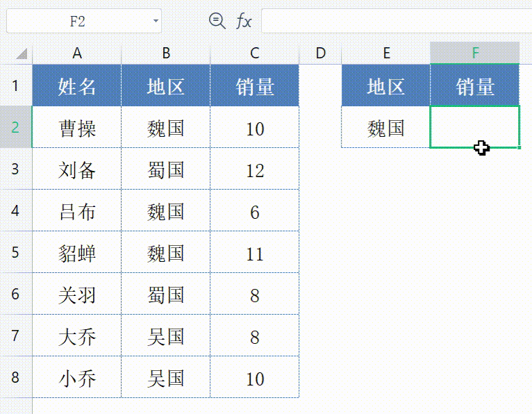The width and height of the screenshot is (532, 414).
Task: Select column F header
Action: (x=475, y=53)
